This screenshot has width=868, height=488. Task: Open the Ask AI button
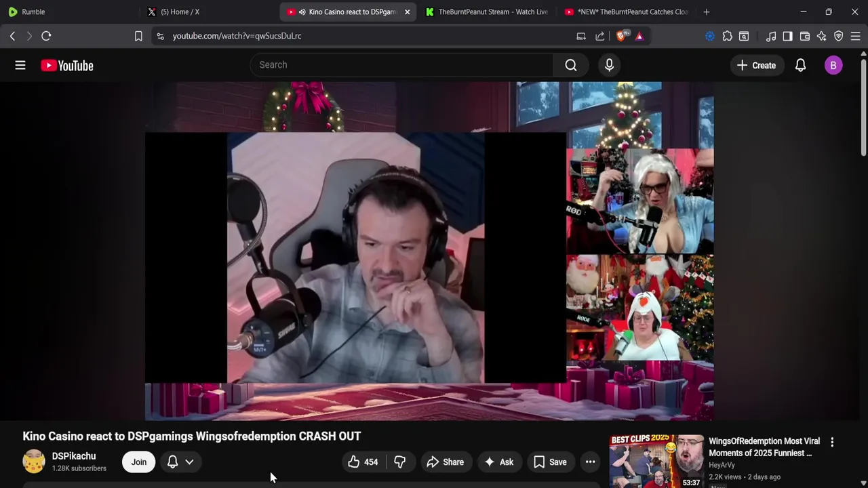point(499,462)
